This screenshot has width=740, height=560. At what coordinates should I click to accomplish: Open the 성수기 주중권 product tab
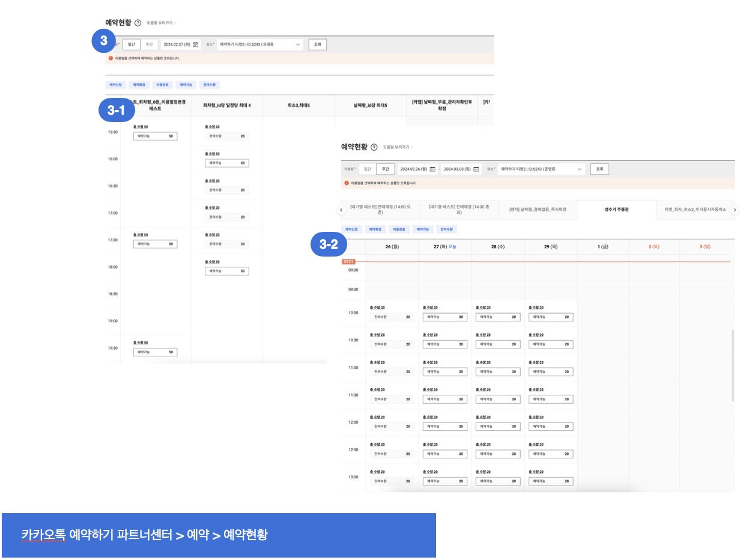click(617, 210)
